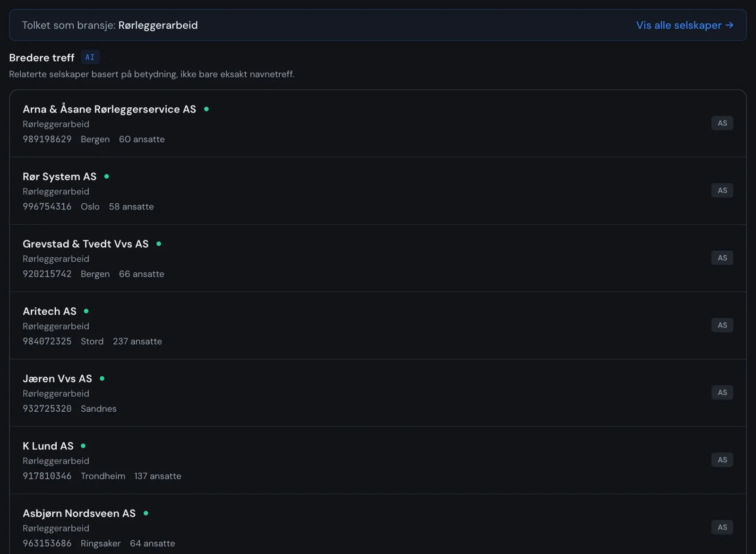756x554 pixels.
Task: Click the Stord location text
Action: pyautogui.click(x=92, y=341)
